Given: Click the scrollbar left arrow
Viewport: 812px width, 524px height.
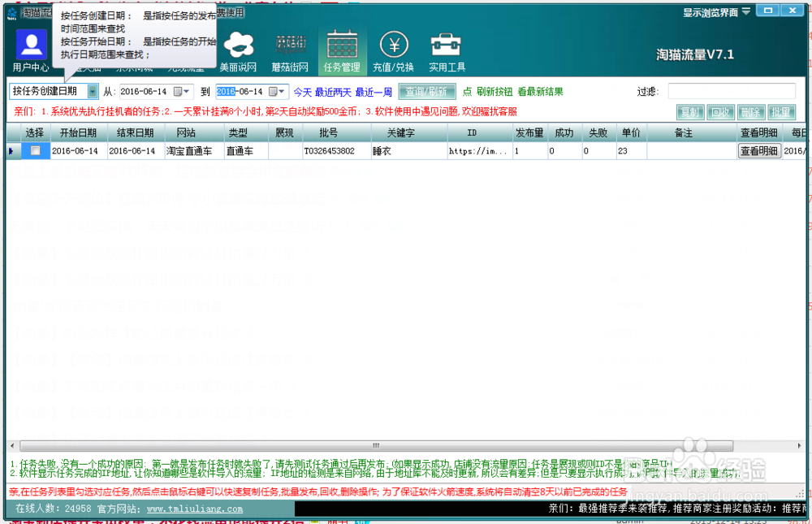Looking at the screenshot, I should click(12, 446).
